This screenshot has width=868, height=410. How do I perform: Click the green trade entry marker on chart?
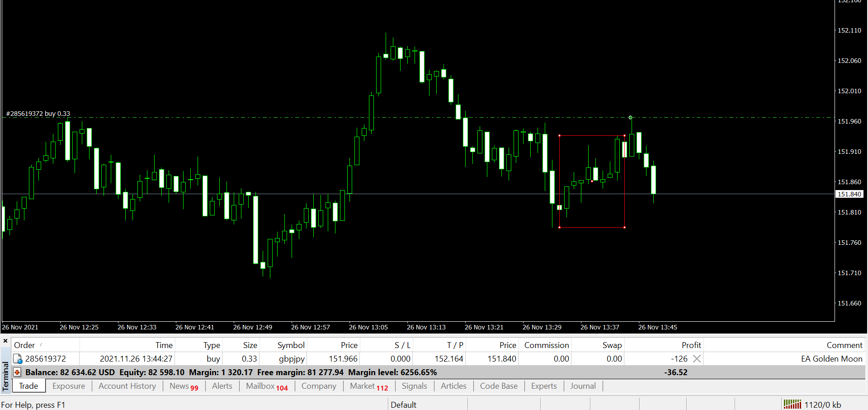630,118
